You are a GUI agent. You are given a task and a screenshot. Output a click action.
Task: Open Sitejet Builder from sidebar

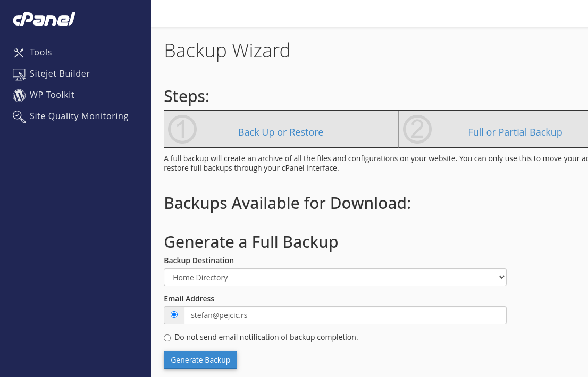(60, 73)
